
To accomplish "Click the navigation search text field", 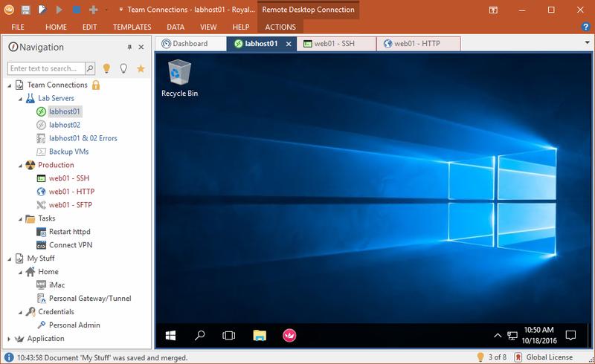I will click(x=46, y=68).
